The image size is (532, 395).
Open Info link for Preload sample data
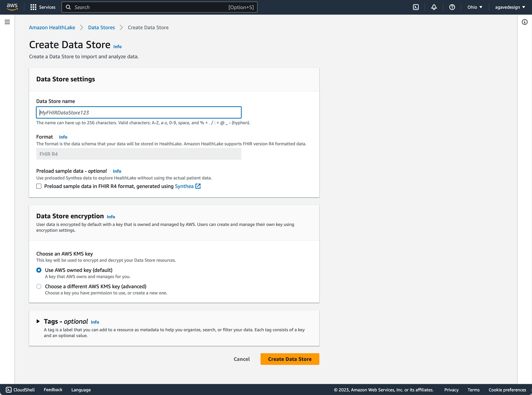coord(117,171)
